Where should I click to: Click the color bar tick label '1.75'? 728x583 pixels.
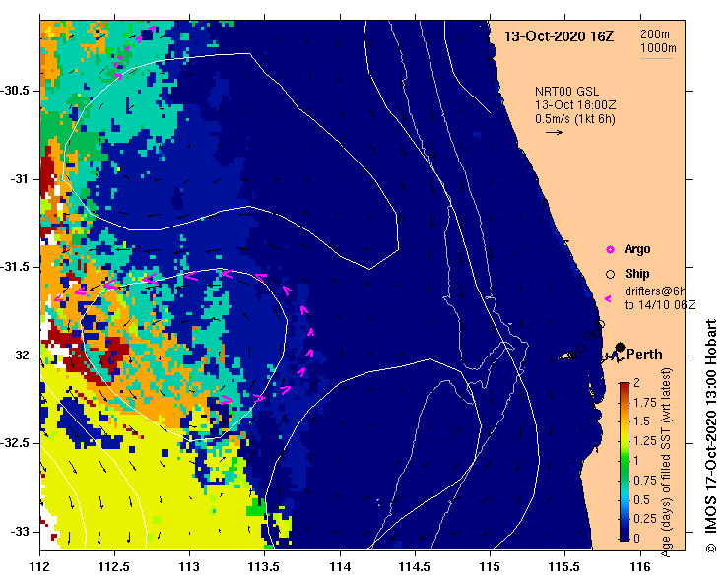[x=645, y=402]
